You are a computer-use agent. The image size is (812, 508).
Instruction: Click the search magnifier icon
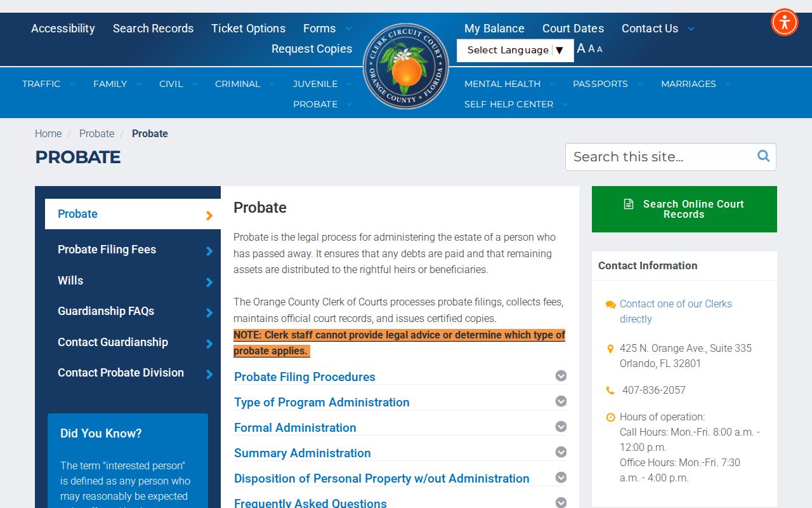pyautogui.click(x=764, y=156)
